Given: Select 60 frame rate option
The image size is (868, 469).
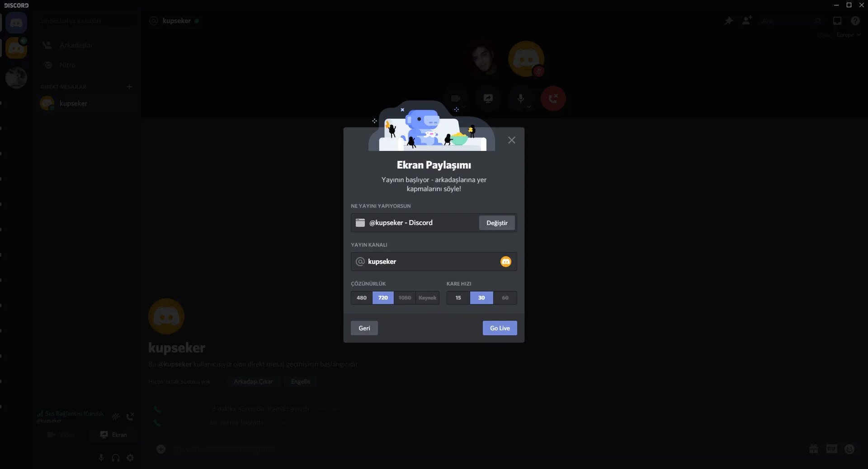Looking at the screenshot, I should (505, 298).
